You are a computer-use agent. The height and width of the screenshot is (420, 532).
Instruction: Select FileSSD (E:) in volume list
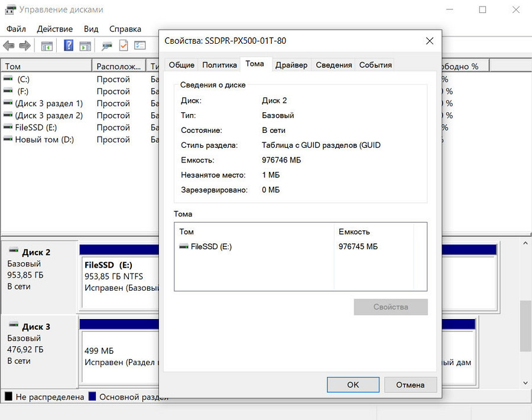(x=80, y=128)
